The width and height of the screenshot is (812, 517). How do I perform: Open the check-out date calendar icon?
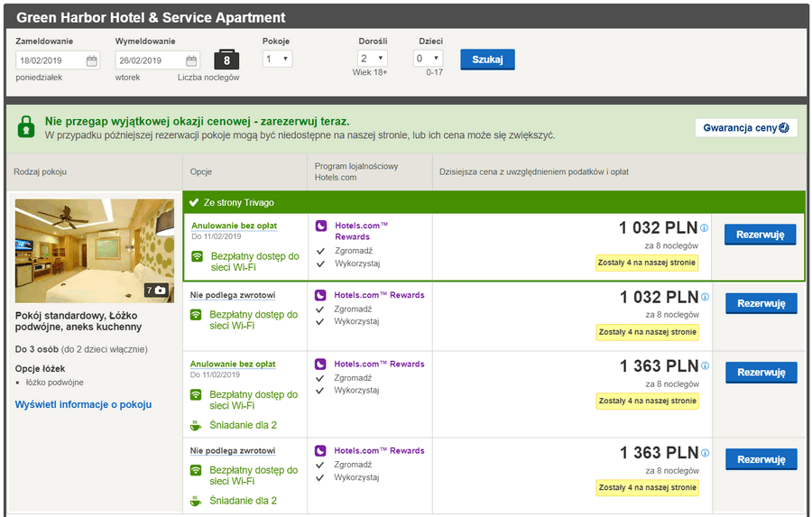pos(191,60)
